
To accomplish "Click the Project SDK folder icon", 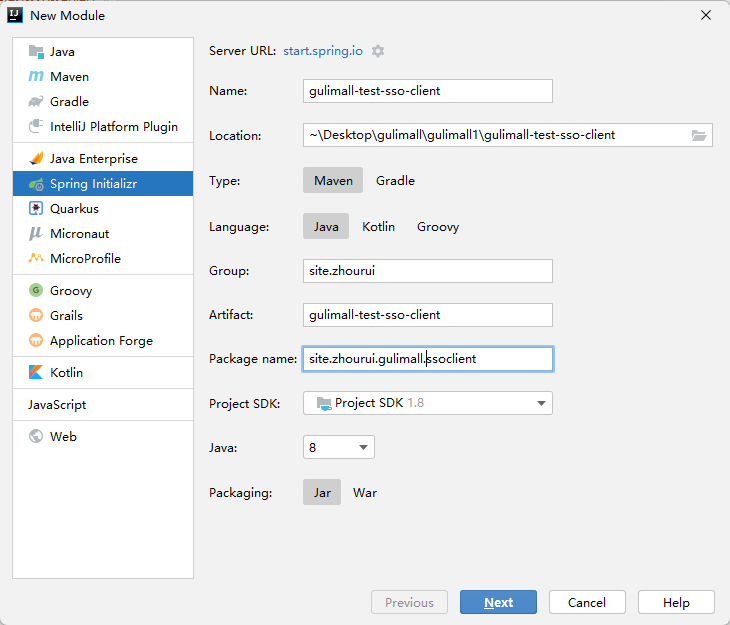I will 324,403.
